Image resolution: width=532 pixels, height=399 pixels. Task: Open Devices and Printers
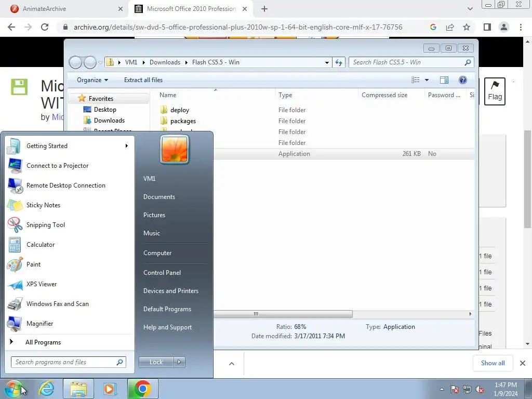click(x=170, y=291)
